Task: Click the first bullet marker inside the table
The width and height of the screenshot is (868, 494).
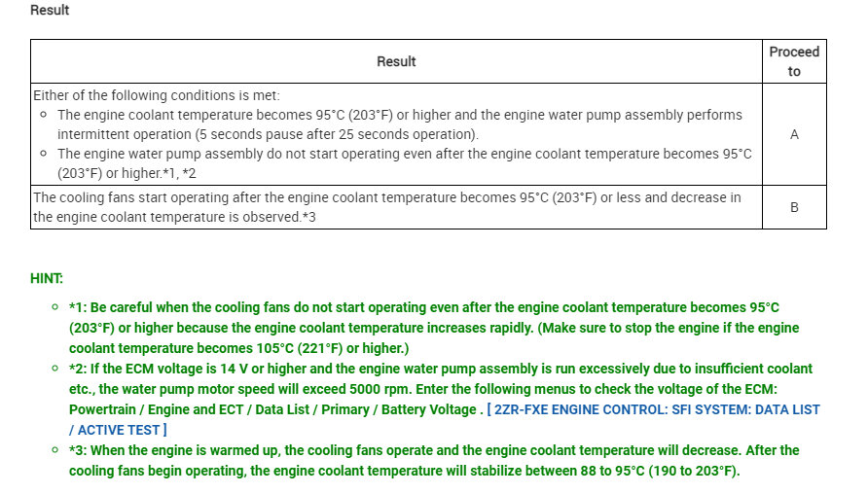Action: pos(44,115)
